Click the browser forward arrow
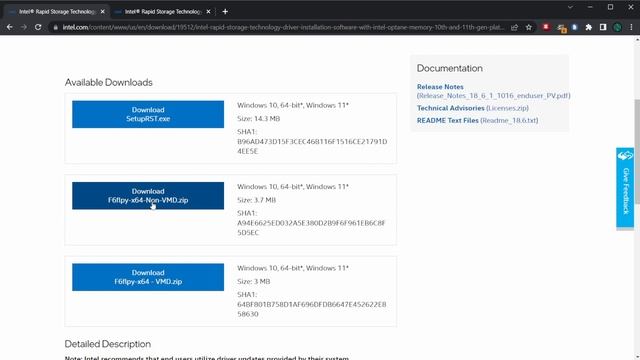 point(24,27)
